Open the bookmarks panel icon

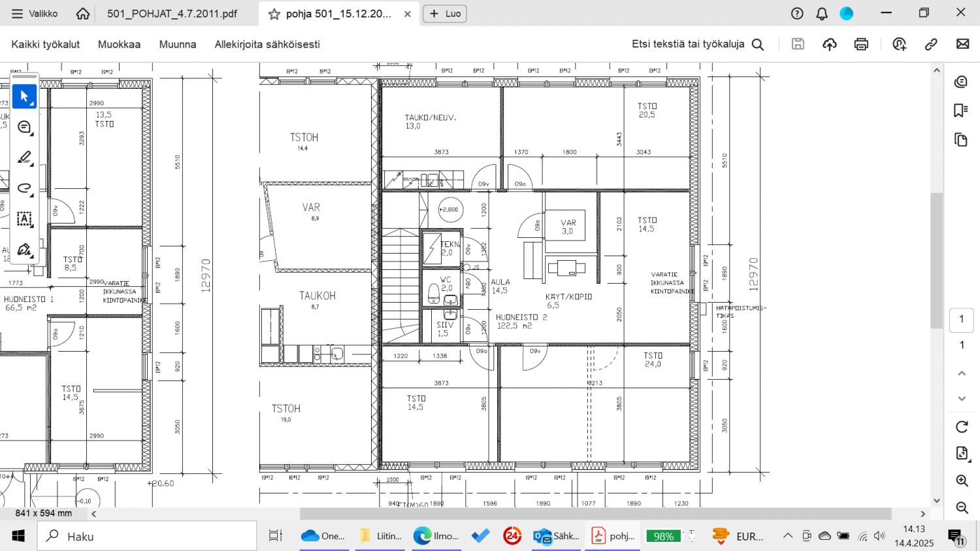pos(960,110)
